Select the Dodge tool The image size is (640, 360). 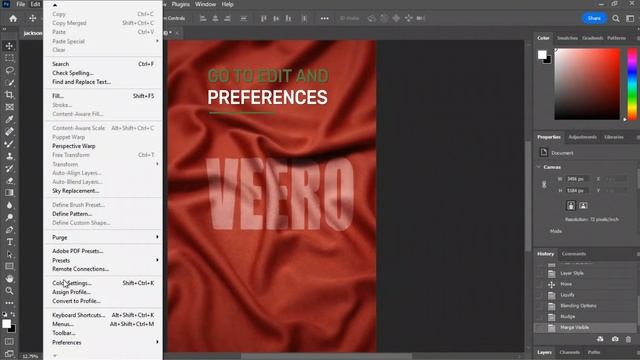tap(9, 217)
